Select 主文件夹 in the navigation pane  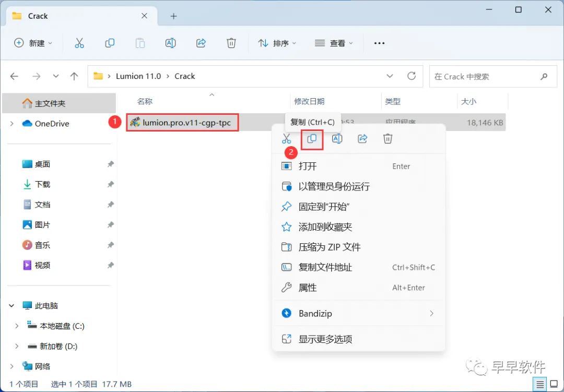(x=59, y=103)
